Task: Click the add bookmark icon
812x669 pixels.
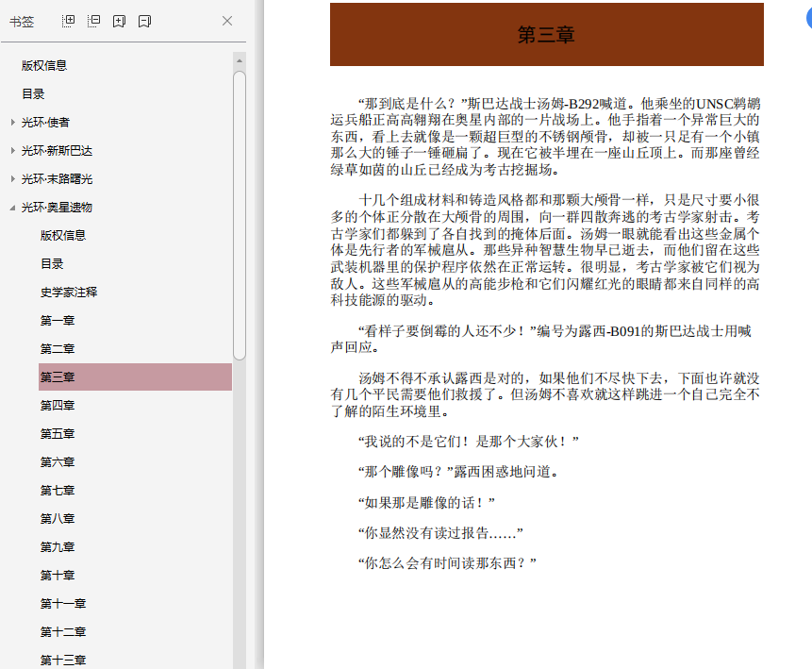Action: click(119, 22)
